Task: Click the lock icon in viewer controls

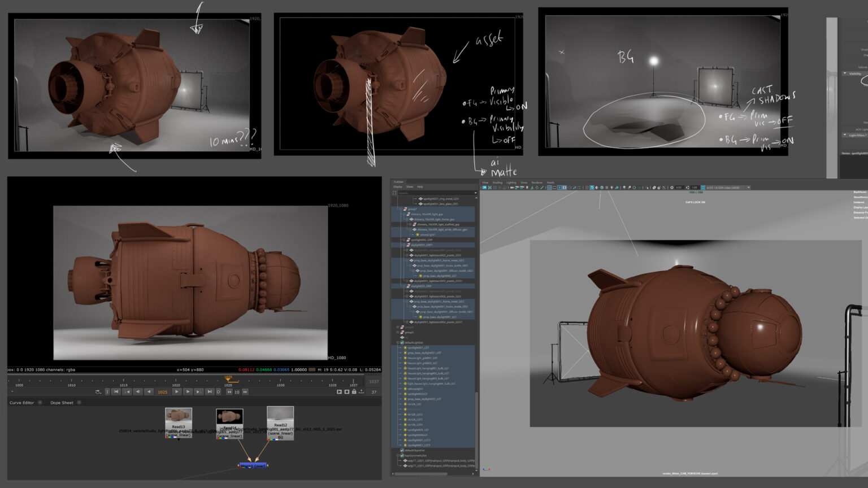Action: [x=354, y=391]
